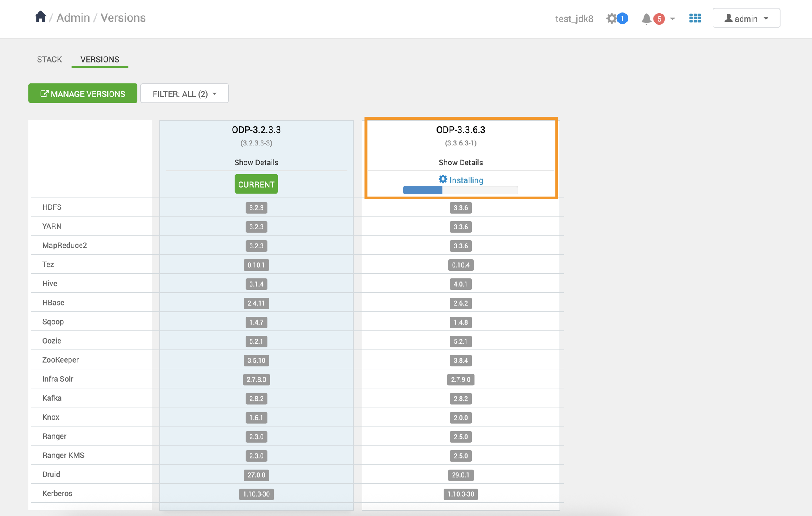Open the Filter: All (2) dropdown
Viewport: 812px width, 516px height.
(x=184, y=93)
